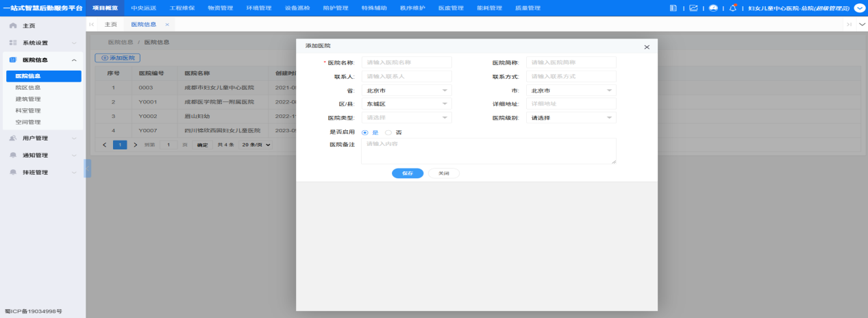Expand the 排班管理 sidebar menu
868x318 pixels.
pos(74,172)
